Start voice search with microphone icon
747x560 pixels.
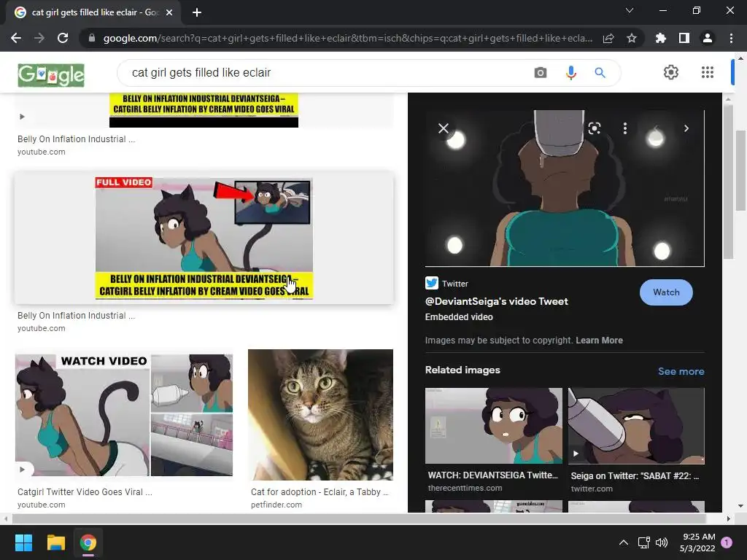(x=570, y=73)
